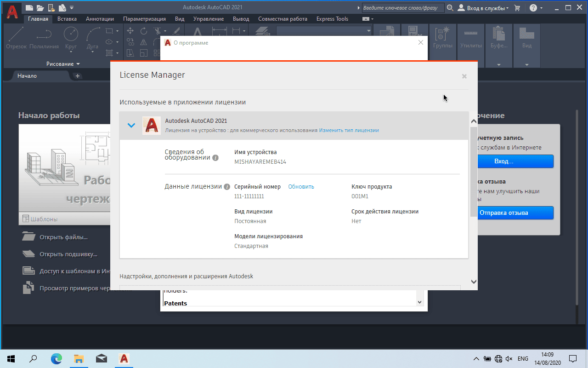
Task: Switch to the Вывод ribbon tab
Action: click(x=241, y=19)
